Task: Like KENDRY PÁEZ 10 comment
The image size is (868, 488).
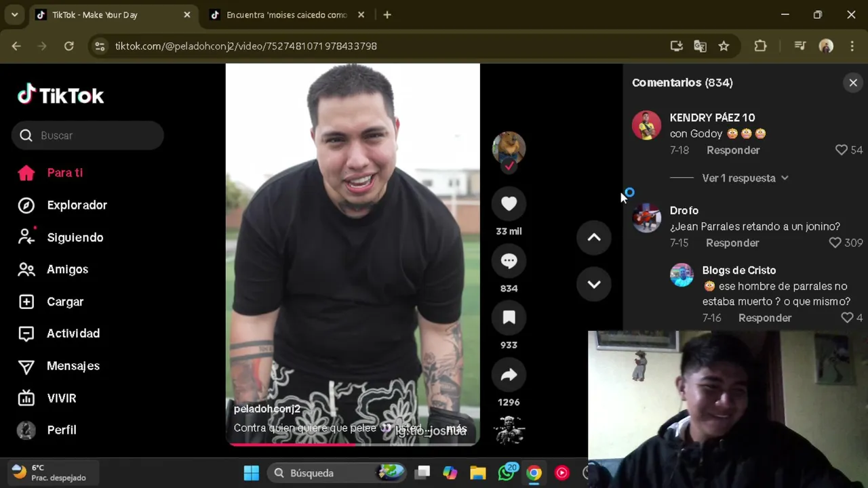Action: point(842,150)
